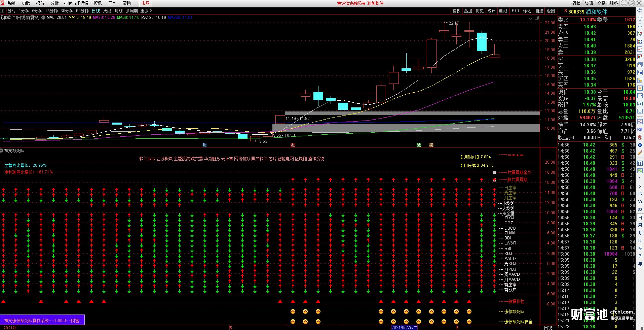Click the 交易 button at top right
The width and height of the screenshot is (644, 330).
click(602, 3)
